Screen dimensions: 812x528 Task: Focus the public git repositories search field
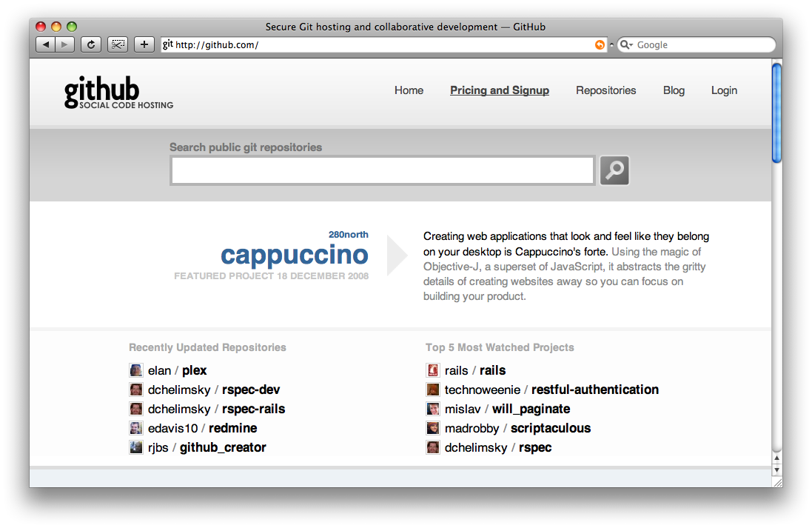coord(383,170)
